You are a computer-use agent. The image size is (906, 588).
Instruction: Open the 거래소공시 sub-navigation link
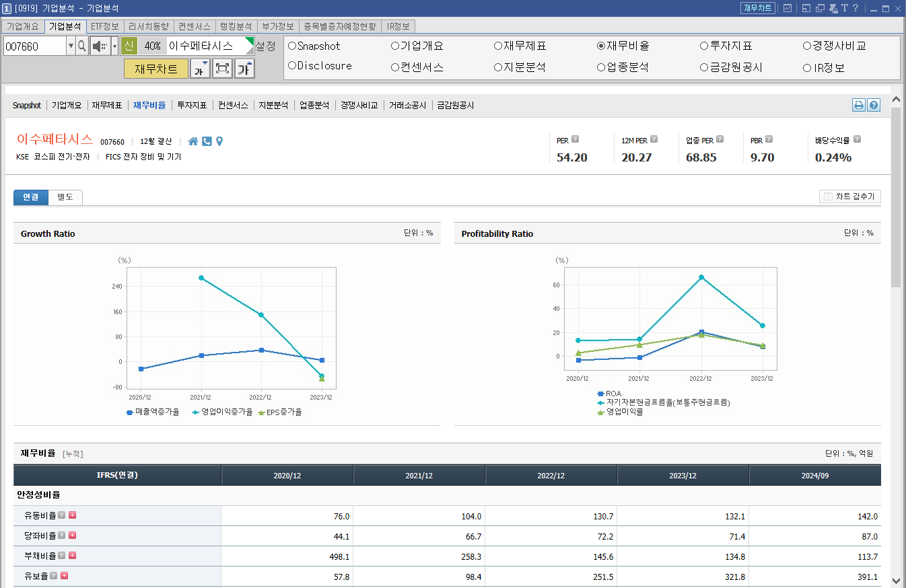[407, 106]
